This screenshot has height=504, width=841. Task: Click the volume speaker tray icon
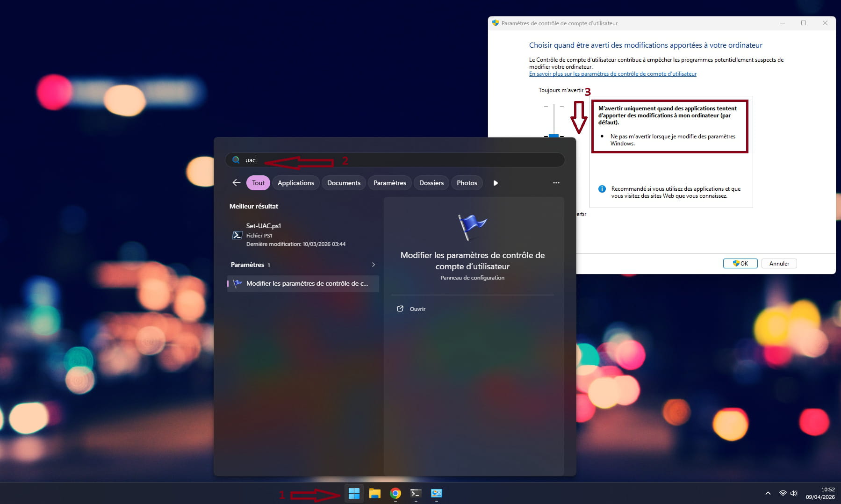793,493
